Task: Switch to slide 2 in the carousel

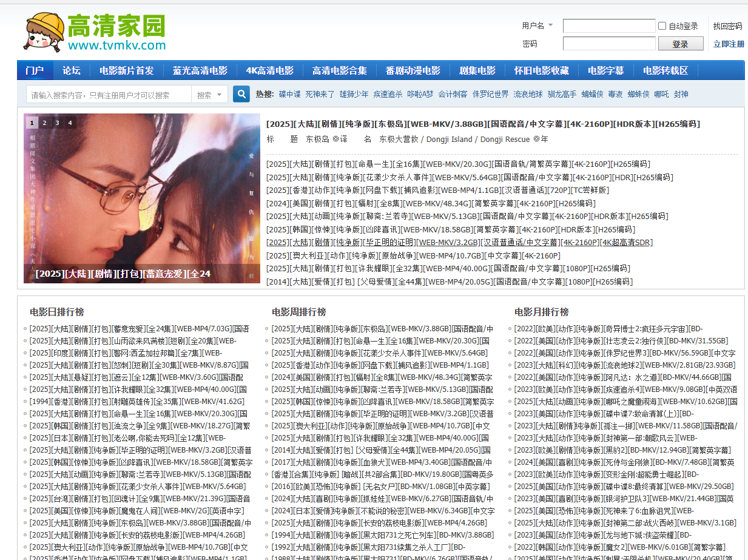Action: tap(44, 123)
